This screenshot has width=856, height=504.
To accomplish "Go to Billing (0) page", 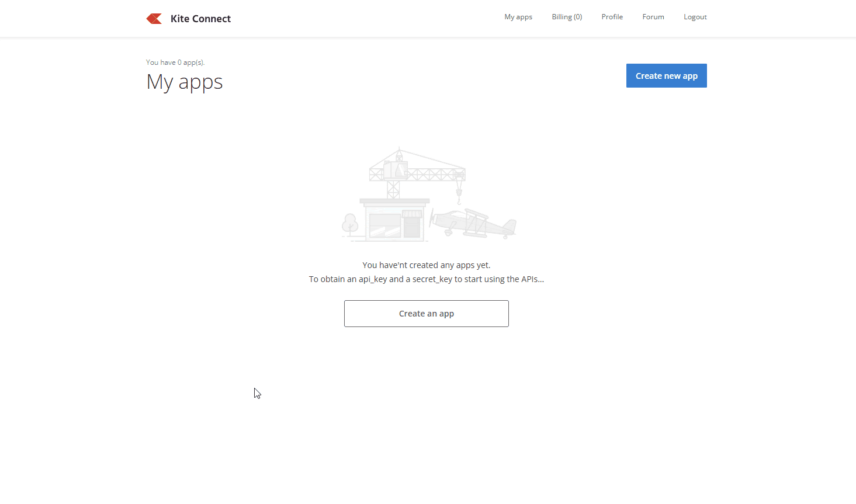I will pos(567,17).
